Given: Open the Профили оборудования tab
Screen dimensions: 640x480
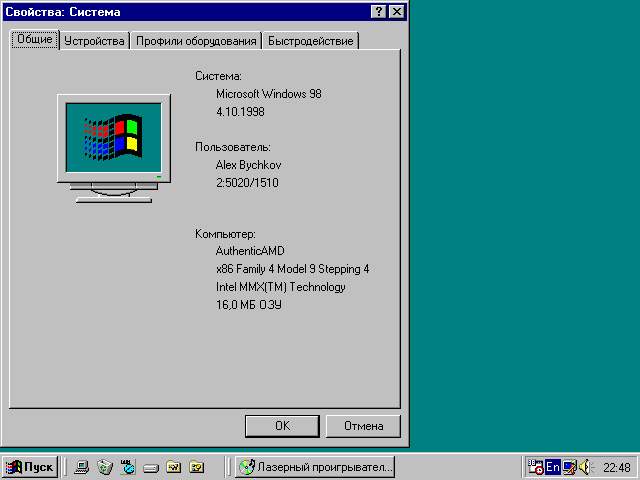Looking at the screenshot, I should point(196,41).
